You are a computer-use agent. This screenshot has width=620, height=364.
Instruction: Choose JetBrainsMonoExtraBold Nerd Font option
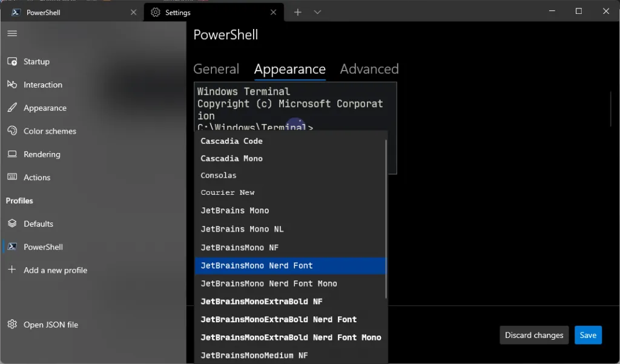290,319
